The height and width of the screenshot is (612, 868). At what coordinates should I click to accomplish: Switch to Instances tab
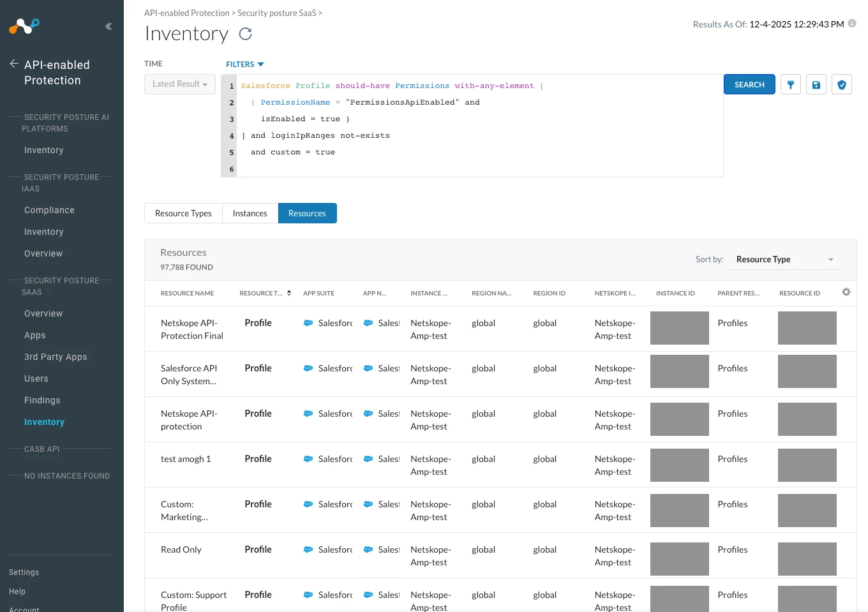click(250, 213)
